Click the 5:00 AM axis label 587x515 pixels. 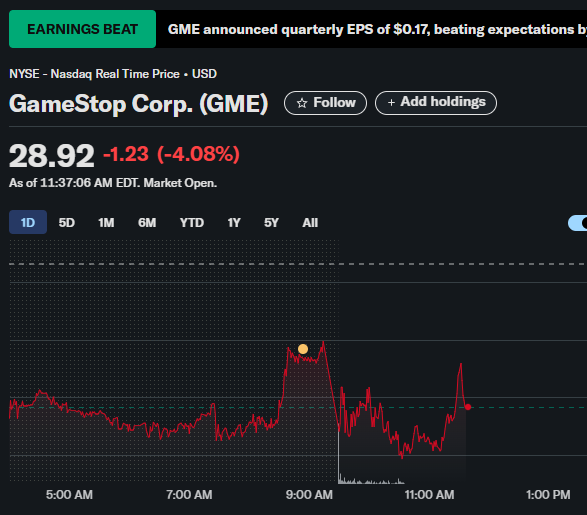pyautogui.click(x=69, y=495)
